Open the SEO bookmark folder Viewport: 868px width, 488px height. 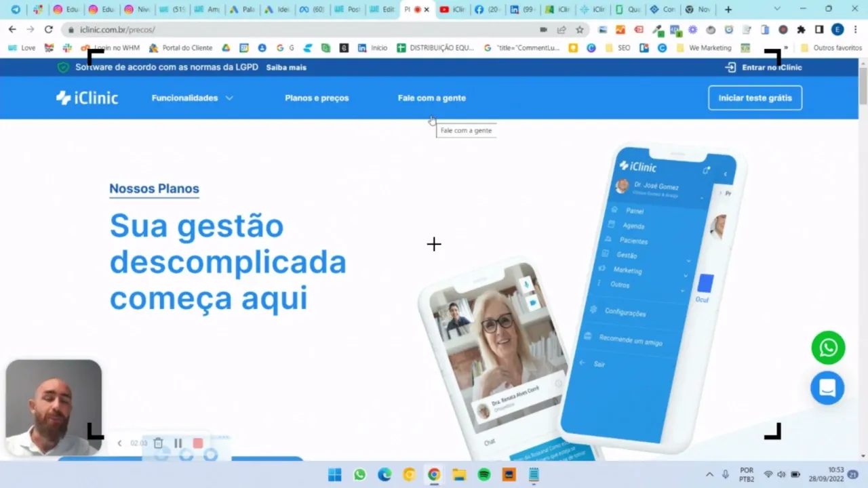[x=617, y=48]
